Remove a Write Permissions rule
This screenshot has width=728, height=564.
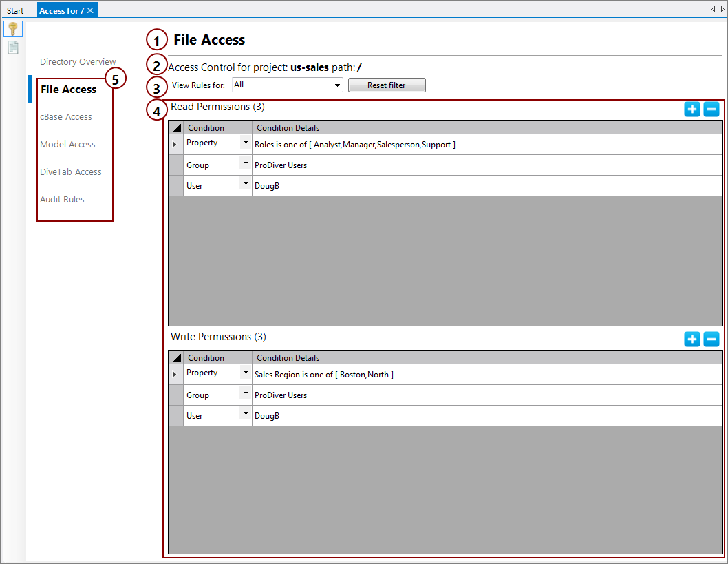[711, 339]
